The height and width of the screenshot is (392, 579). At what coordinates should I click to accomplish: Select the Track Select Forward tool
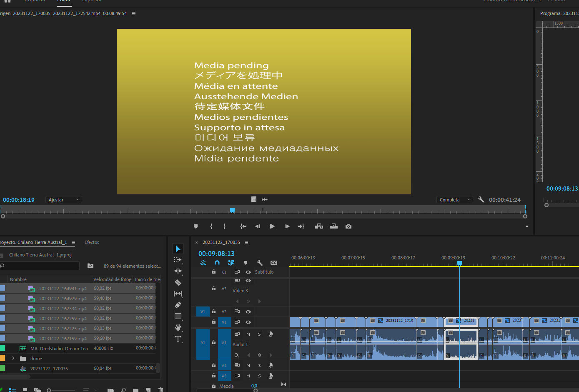click(178, 259)
